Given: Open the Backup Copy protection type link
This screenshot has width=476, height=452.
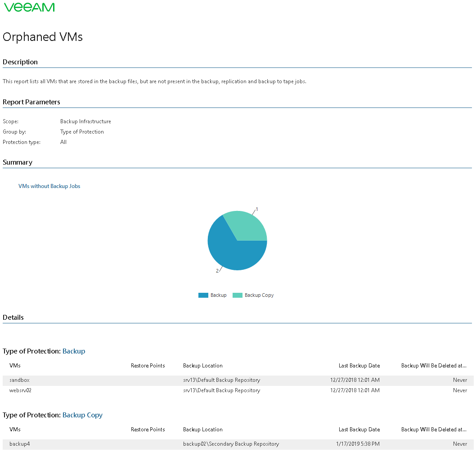Looking at the screenshot, I should pos(82,415).
